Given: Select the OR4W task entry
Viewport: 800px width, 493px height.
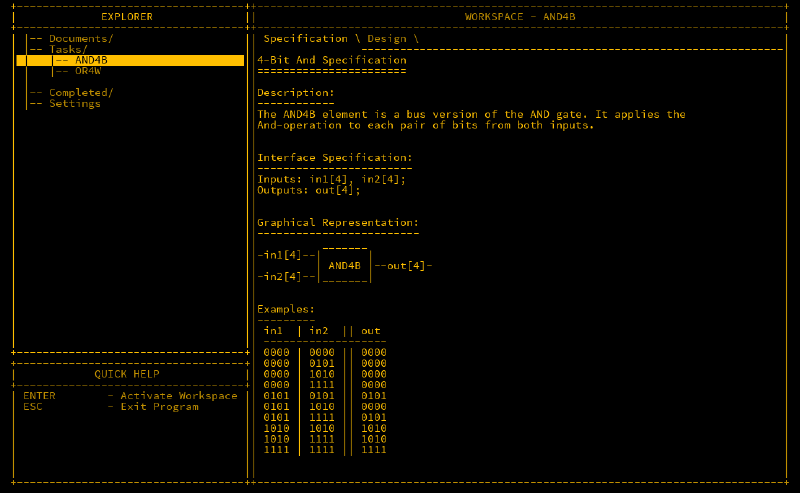Looking at the screenshot, I should point(88,71).
